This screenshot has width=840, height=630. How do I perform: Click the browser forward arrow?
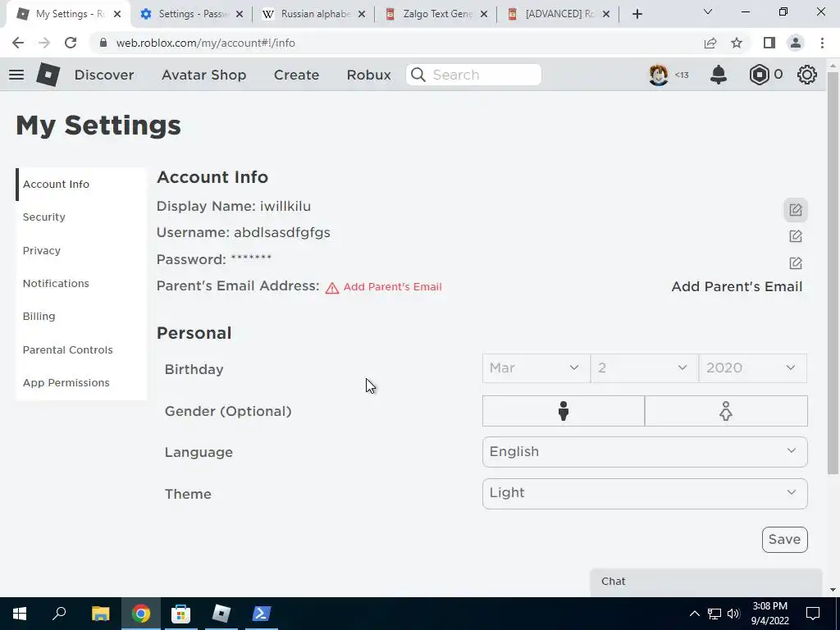pyautogui.click(x=44, y=43)
